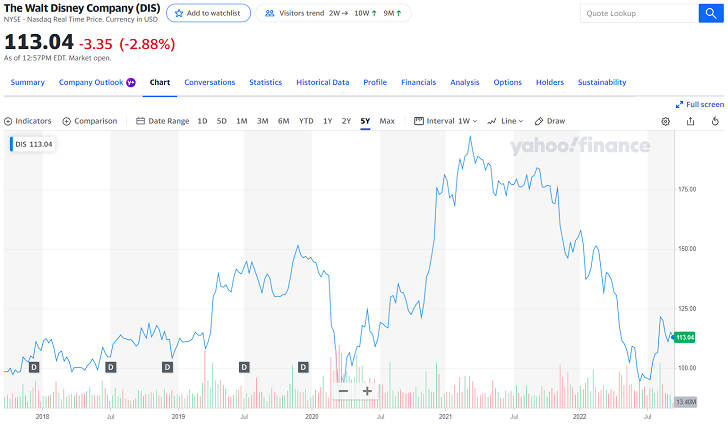Click the reset chart icon
This screenshot has height=424, width=728.
tap(715, 121)
